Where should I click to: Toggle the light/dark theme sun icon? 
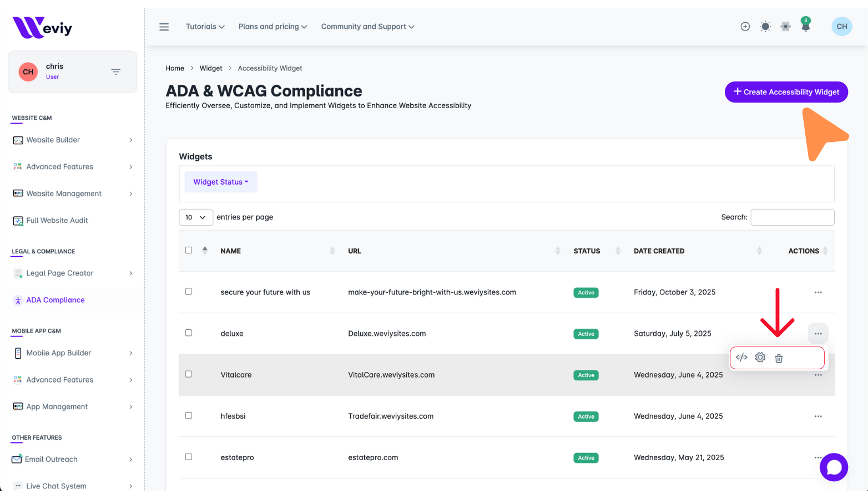click(x=765, y=27)
